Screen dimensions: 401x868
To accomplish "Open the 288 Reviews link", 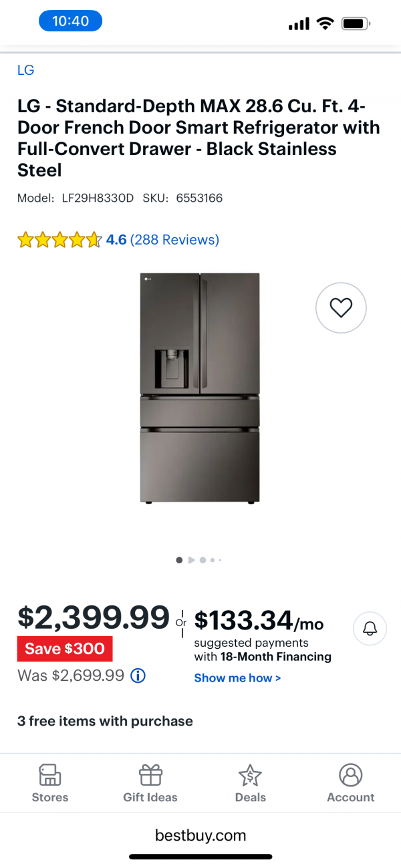I will pyautogui.click(x=174, y=239).
